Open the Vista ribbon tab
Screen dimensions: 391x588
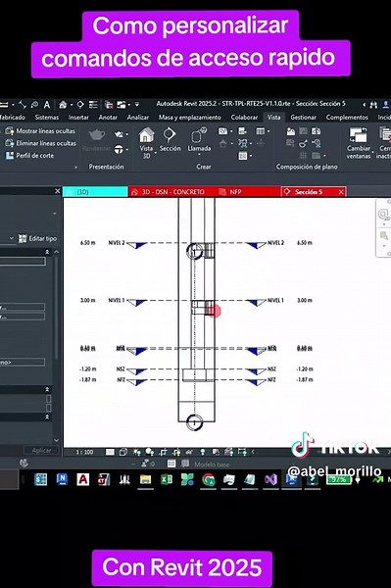coord(273,118)
